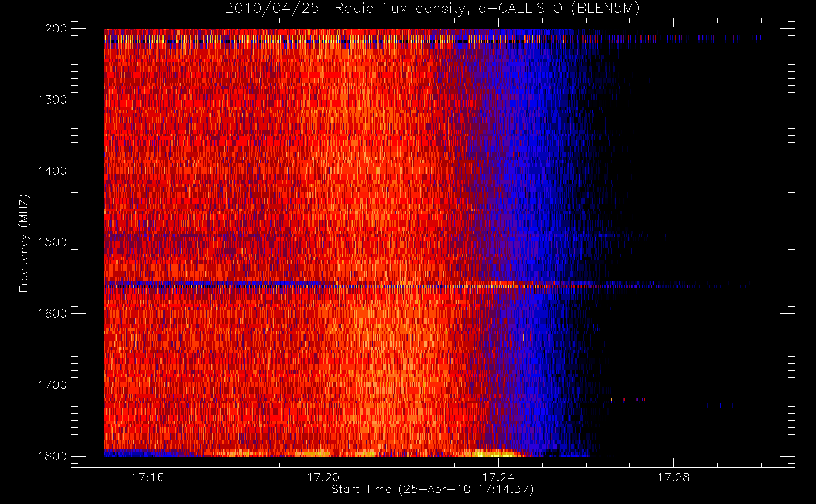Click the 1600 frequency tick label
816x504 pixels.
click(x=52, y=313)
